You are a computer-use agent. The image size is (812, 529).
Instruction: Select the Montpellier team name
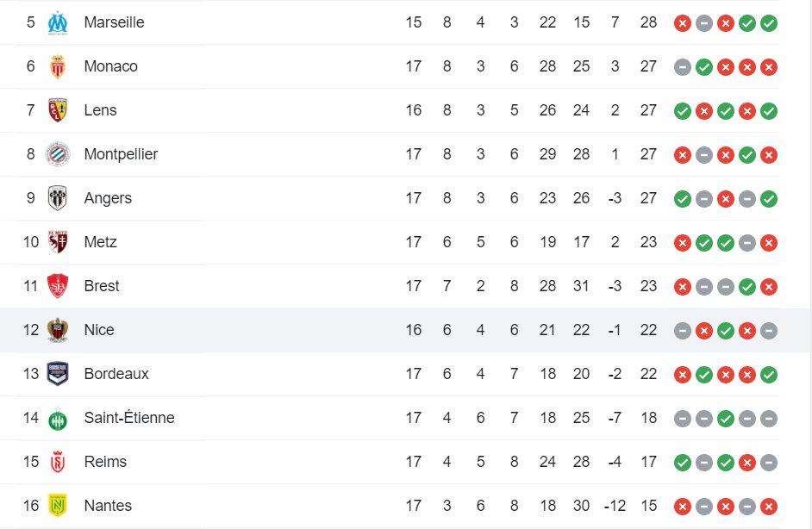tap(121, 154)
